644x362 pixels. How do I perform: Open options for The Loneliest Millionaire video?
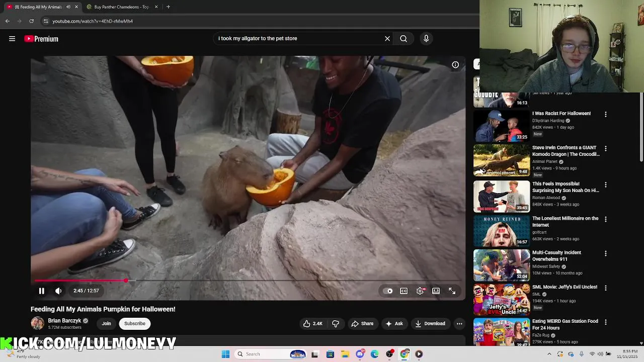click(606, 219)
